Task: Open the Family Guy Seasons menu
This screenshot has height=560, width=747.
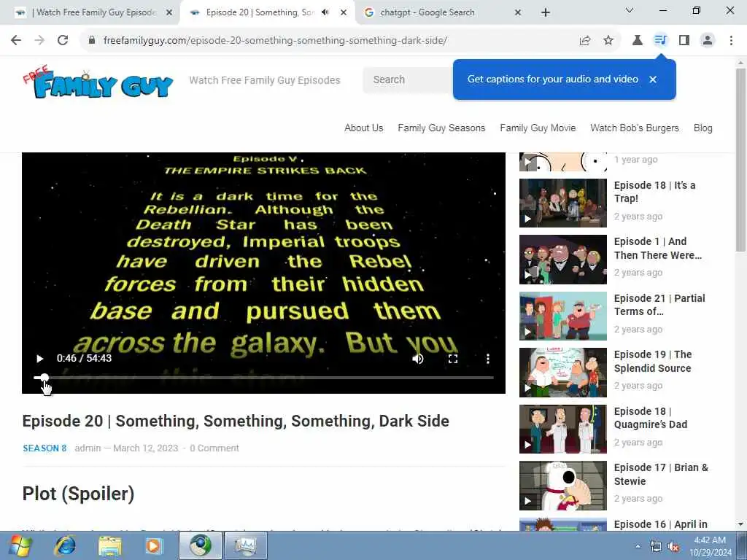Action: pyautogui.click(x=441, y=128)
